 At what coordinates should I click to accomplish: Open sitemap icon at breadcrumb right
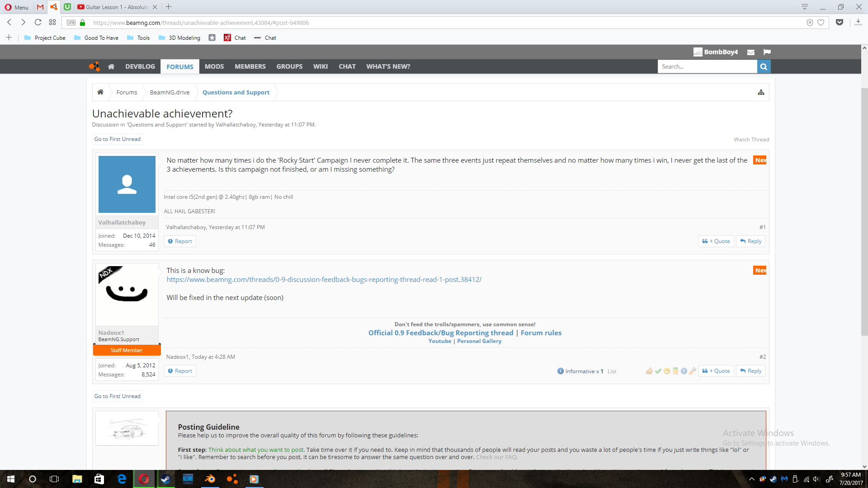point(761,92)
